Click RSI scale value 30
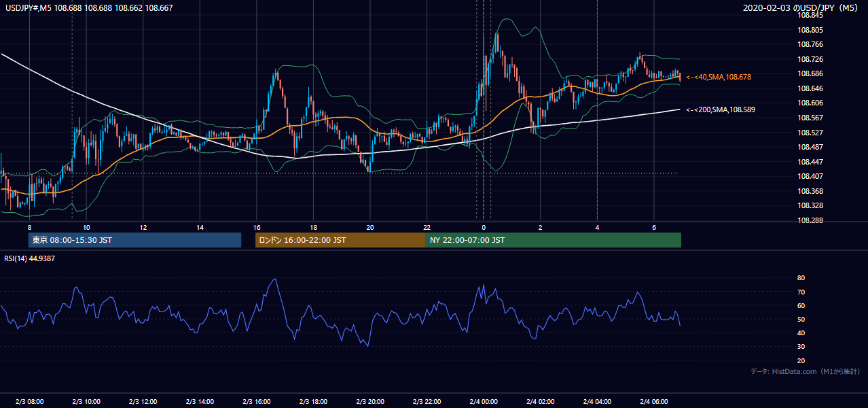 801,347
